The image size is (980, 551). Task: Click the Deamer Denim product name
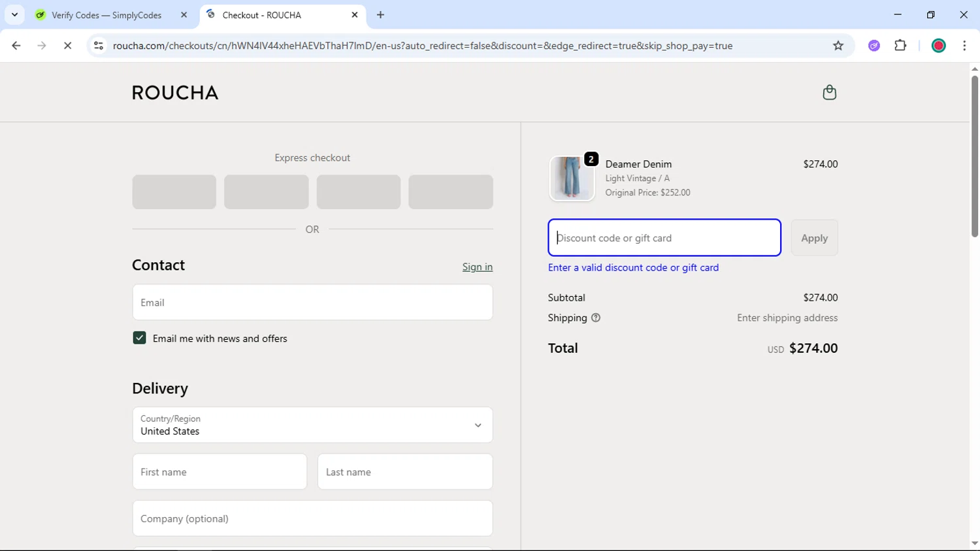pyautogui.click(x=638, y=164)
